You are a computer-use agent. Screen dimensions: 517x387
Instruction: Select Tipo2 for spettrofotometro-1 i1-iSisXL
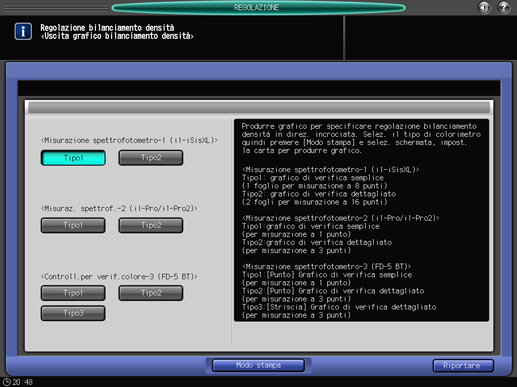pyautogui.click(x=151, y=158)
